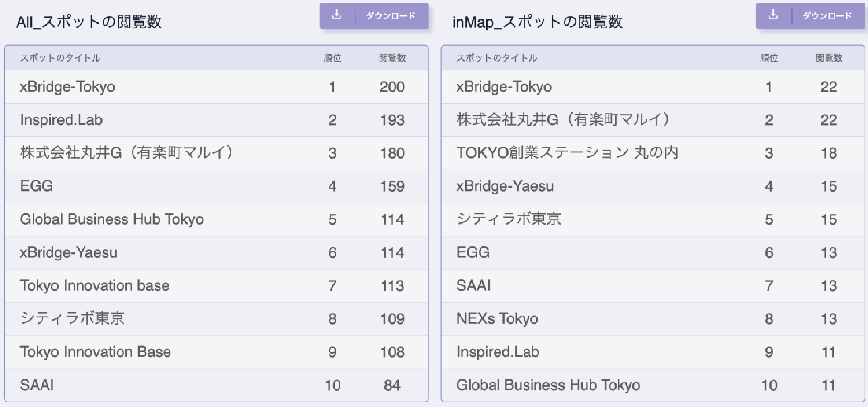Click スポットのタイトル header in All table

[60, 58]
